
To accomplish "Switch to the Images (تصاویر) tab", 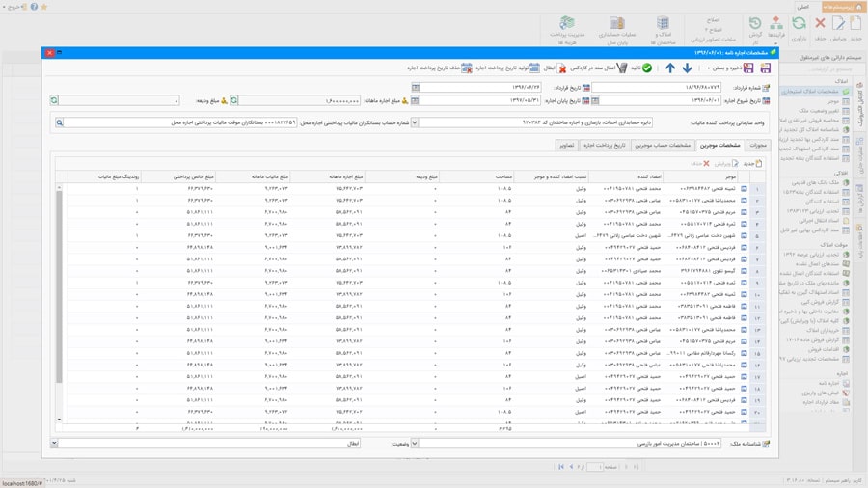I will [x=568, y=145].
